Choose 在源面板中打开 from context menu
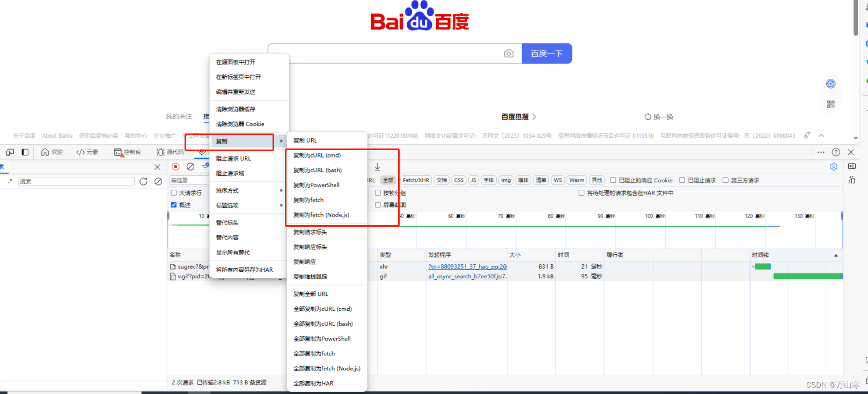 click(x=249, y=62)
